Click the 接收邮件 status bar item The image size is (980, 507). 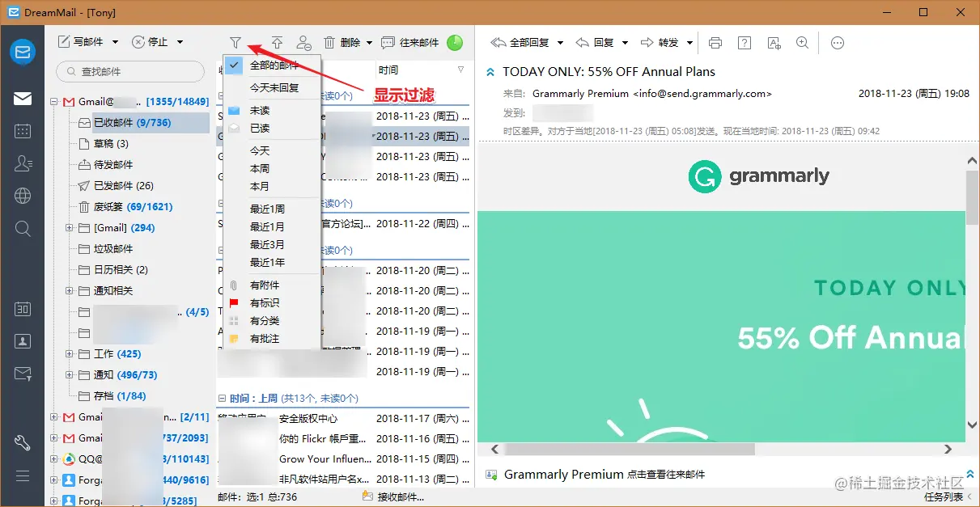393,497
